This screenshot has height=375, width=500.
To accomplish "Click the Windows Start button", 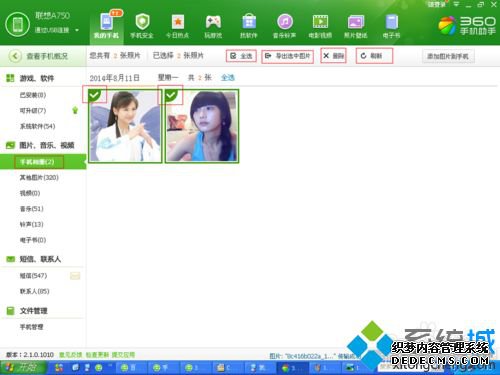I will 23,368.
